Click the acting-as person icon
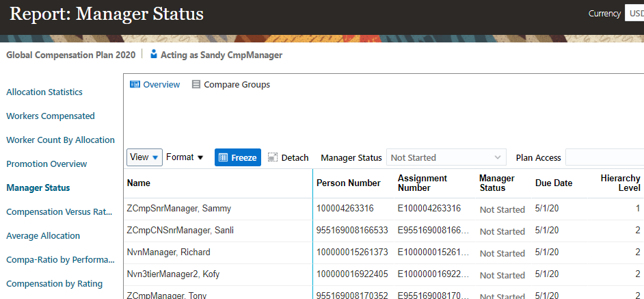Viewport: 644px width, 299px height. tap(154, 55)
